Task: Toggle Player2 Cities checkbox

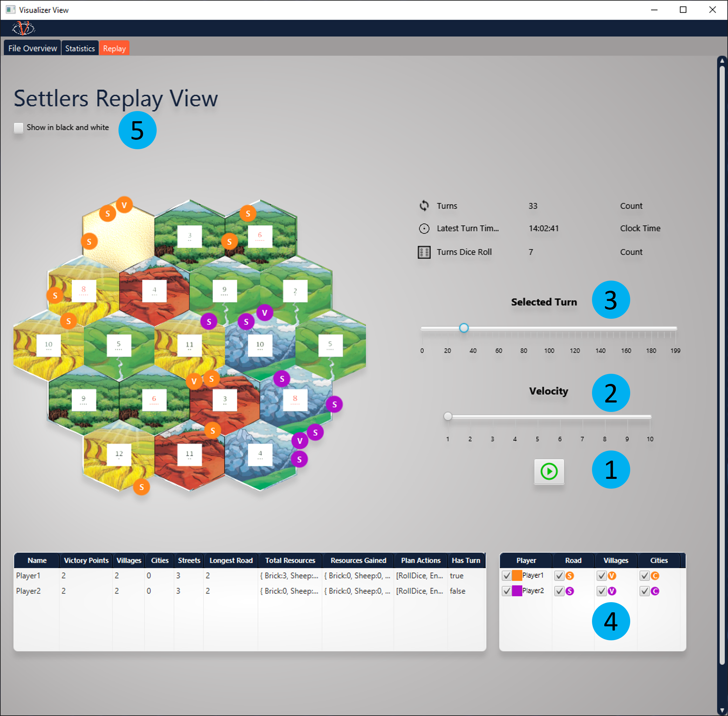Action: (645, 591)
